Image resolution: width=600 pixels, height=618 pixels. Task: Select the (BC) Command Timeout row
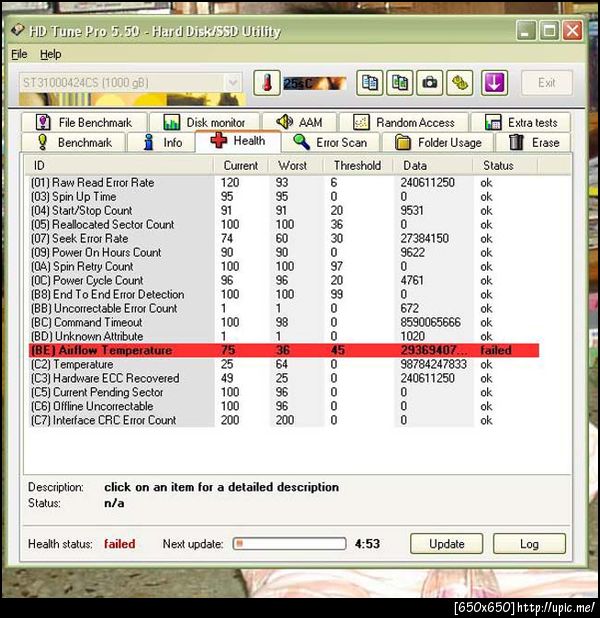pos(284,322)
